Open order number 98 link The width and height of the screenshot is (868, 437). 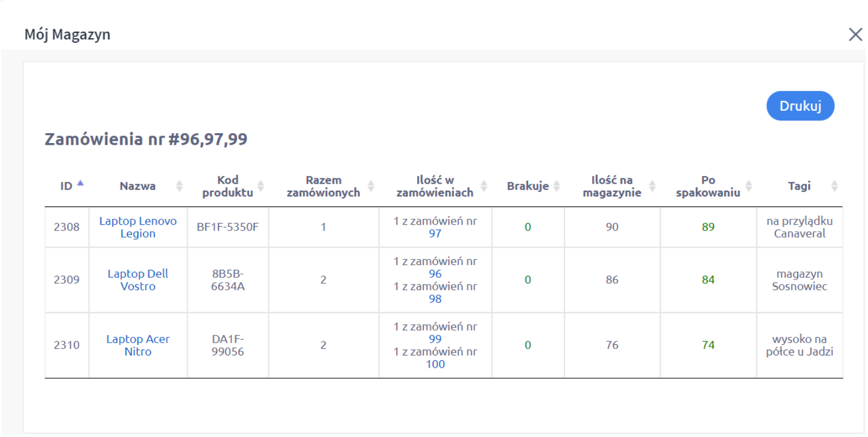[435, 299]
